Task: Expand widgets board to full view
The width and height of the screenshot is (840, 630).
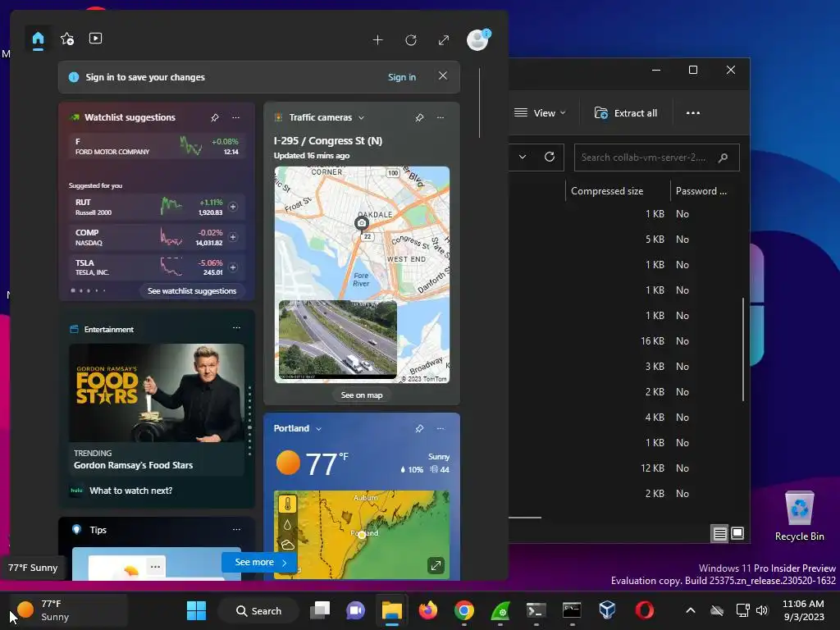Action: tap(444, 40)
